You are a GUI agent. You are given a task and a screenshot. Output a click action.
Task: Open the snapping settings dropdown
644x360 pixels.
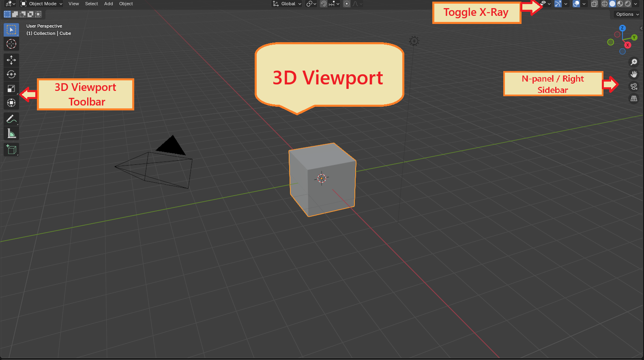335,4
